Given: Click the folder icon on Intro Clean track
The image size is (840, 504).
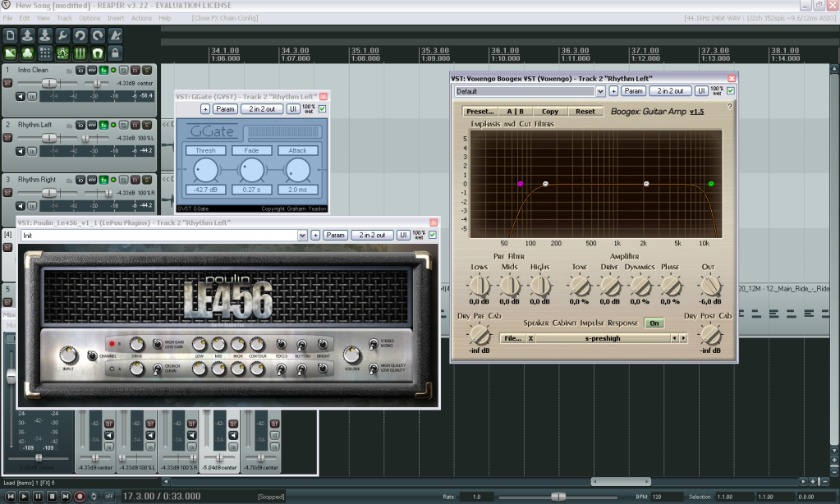Looking at the screenshot, I should click(x=69, y=71).
